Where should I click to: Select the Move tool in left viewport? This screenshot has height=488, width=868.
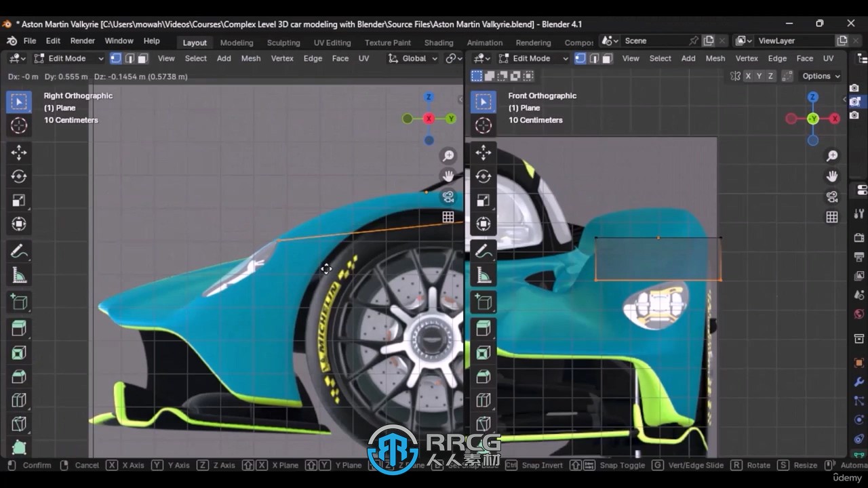[x=19, y=152]
